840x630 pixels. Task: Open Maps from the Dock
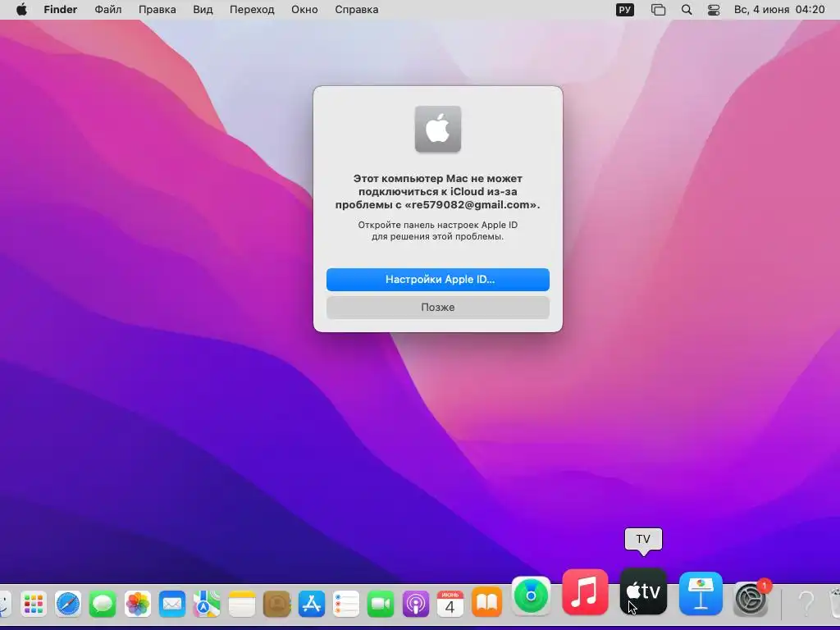(x=207, y=605)
